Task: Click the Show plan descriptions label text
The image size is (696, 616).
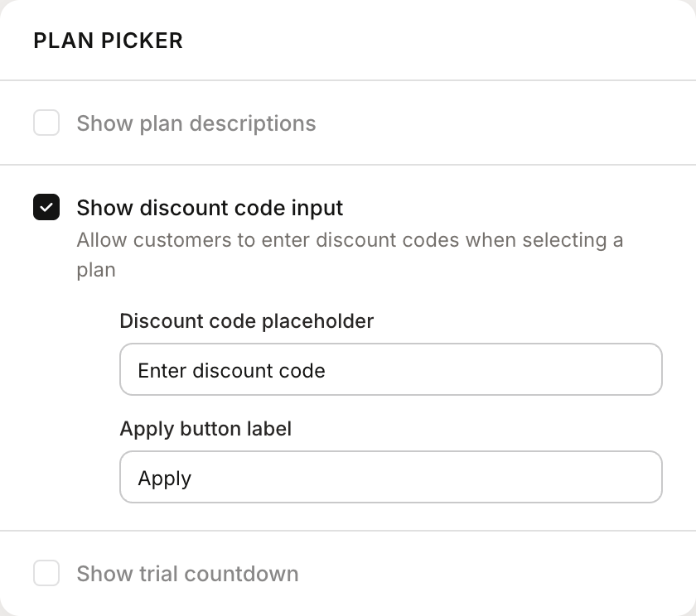Action: point(196,123)
